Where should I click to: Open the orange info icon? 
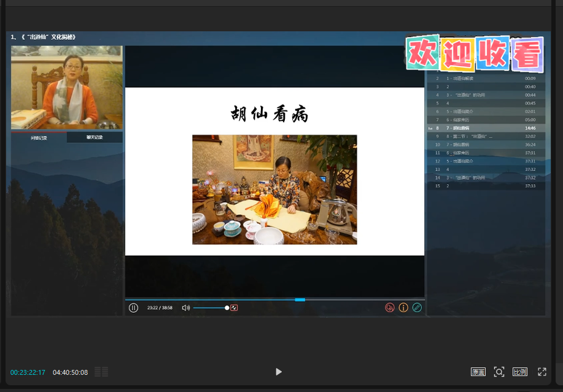click(x=403, y=308)
